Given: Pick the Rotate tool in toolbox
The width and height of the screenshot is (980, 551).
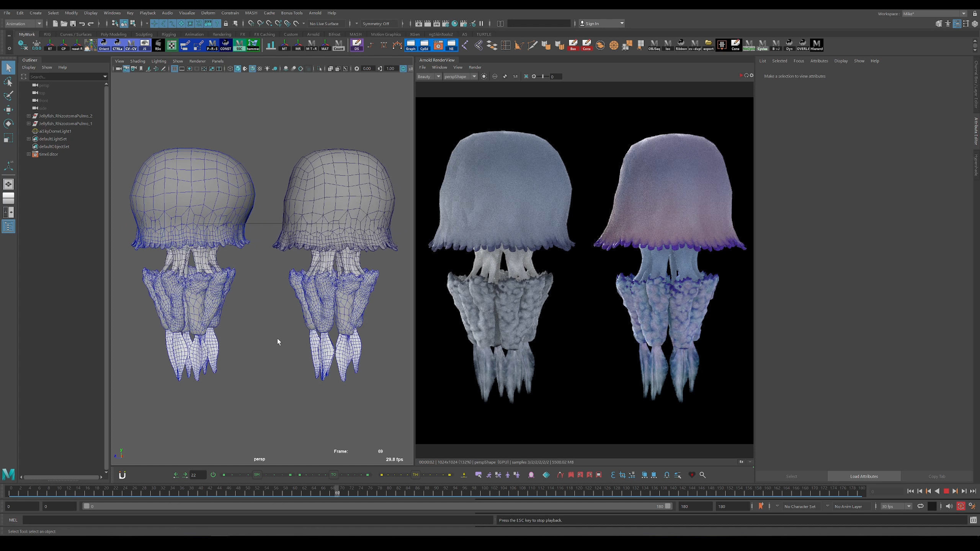Looking at the screenshot, I should point(8,124).
